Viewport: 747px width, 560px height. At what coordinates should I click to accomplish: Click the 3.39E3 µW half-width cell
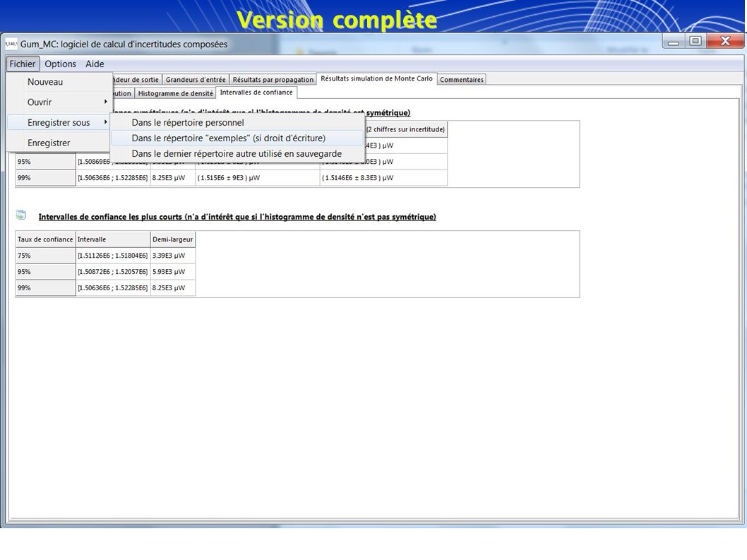(172, 256)
